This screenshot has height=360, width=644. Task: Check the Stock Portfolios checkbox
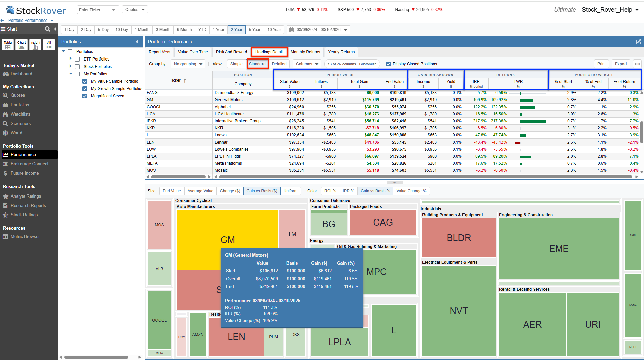pos(77,67)
